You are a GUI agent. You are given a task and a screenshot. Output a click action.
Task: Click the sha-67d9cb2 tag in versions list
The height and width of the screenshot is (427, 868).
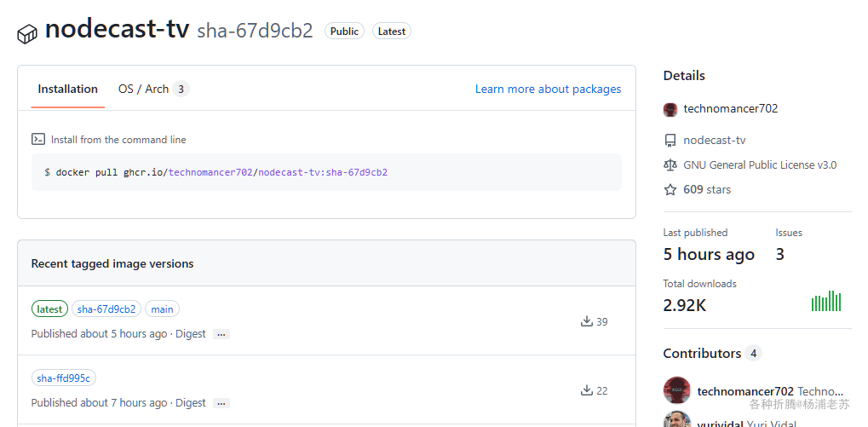coord(106,309)
